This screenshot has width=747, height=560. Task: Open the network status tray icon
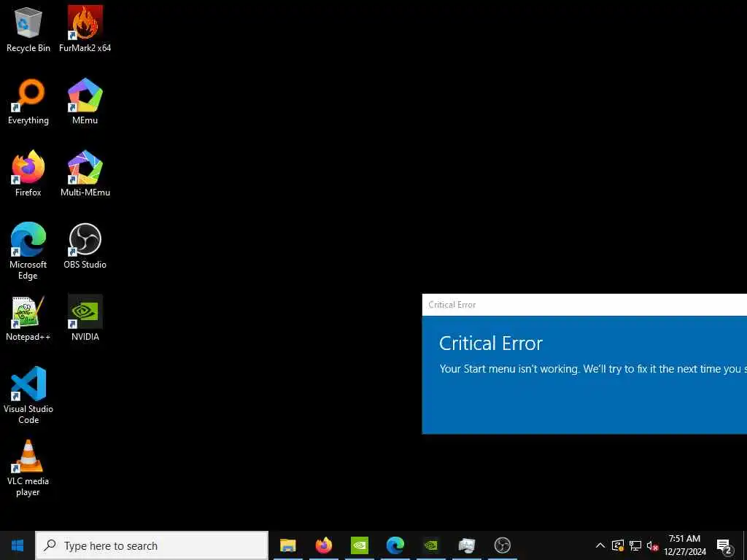tap(635, 545)
